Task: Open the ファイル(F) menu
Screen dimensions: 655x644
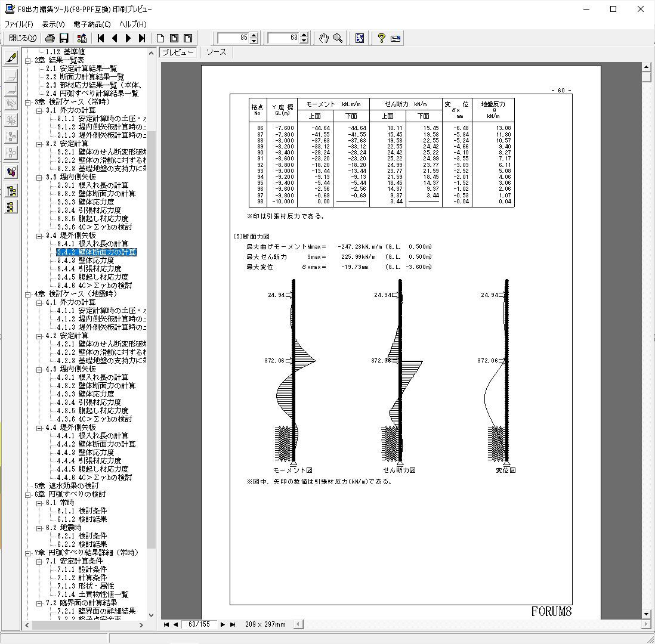Action: pos(19,24)
